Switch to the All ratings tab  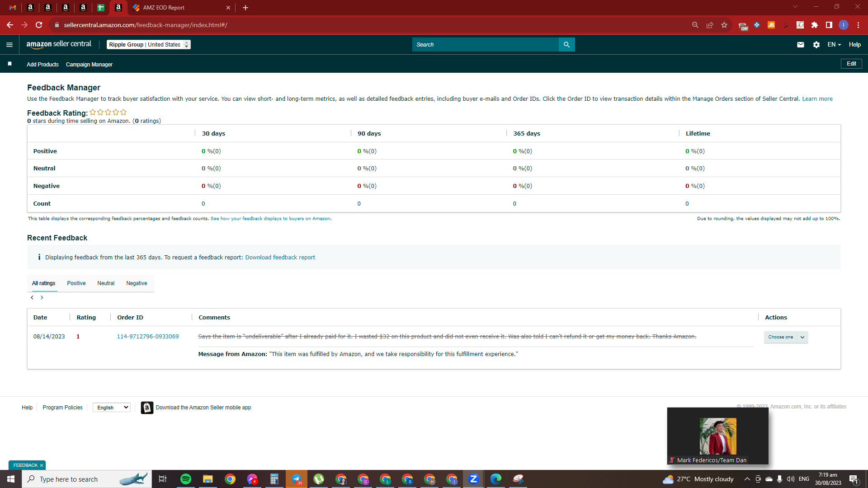coord(43,283)
